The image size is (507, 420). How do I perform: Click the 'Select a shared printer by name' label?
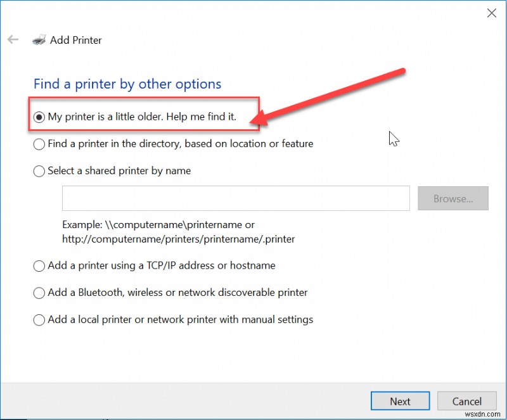pos(119,170)
